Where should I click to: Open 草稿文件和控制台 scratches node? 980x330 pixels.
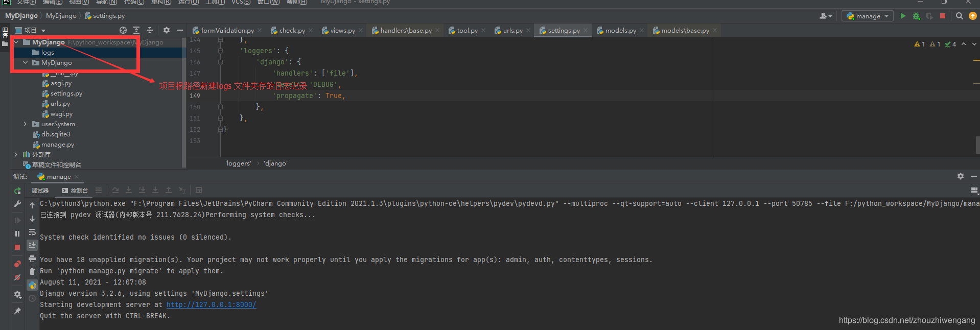pos(56,165)
